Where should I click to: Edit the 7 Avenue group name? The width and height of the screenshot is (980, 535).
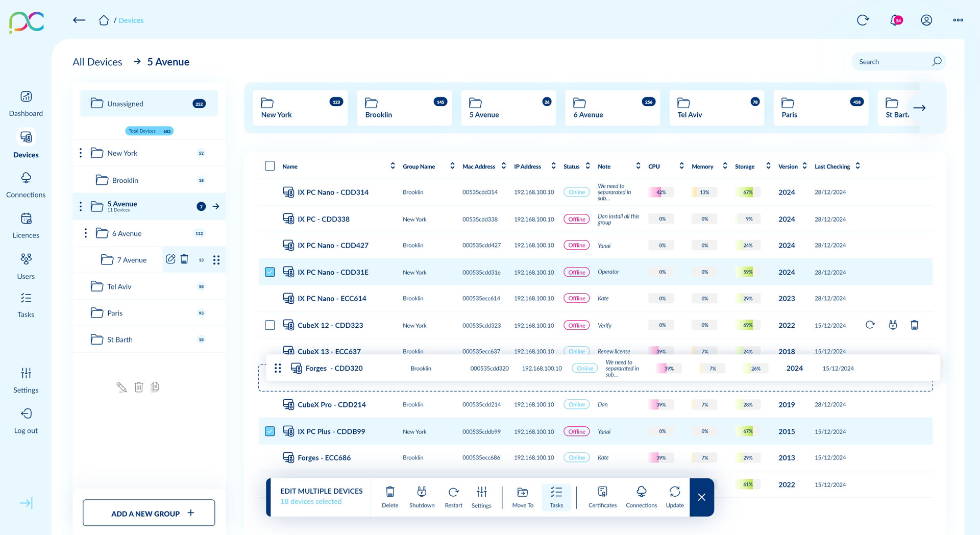coord(170,259)
